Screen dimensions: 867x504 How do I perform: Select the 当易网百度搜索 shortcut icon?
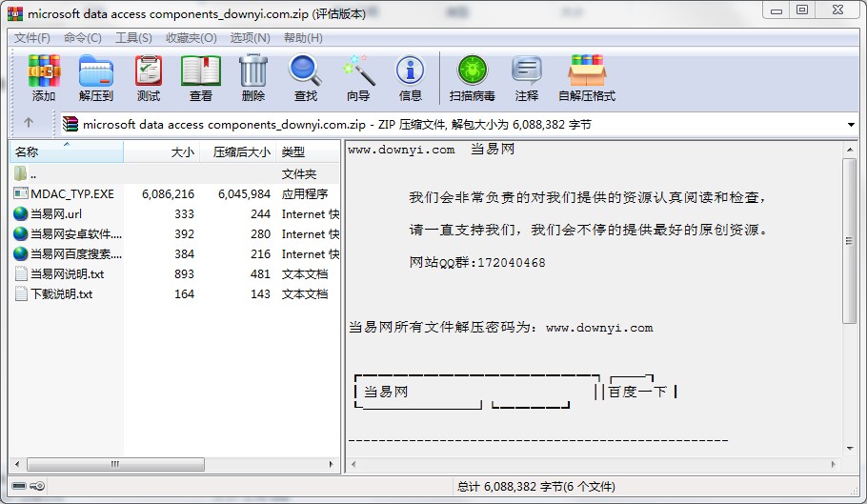pyautogui.click(x=20, y=253)
